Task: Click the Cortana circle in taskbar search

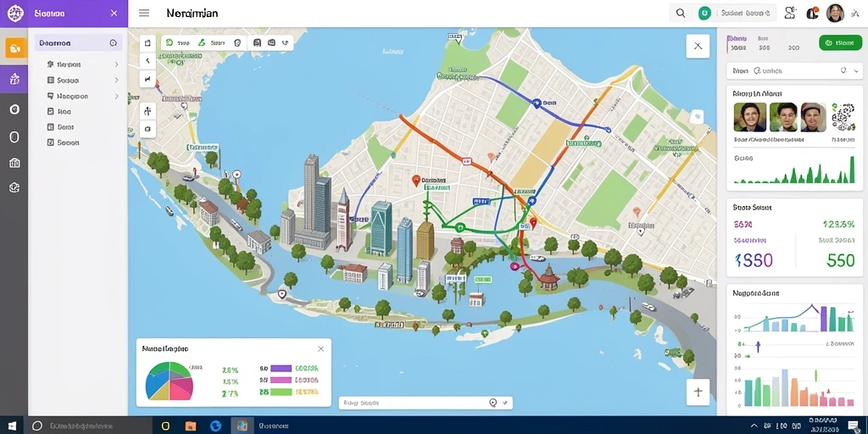Action: point(37,426)
